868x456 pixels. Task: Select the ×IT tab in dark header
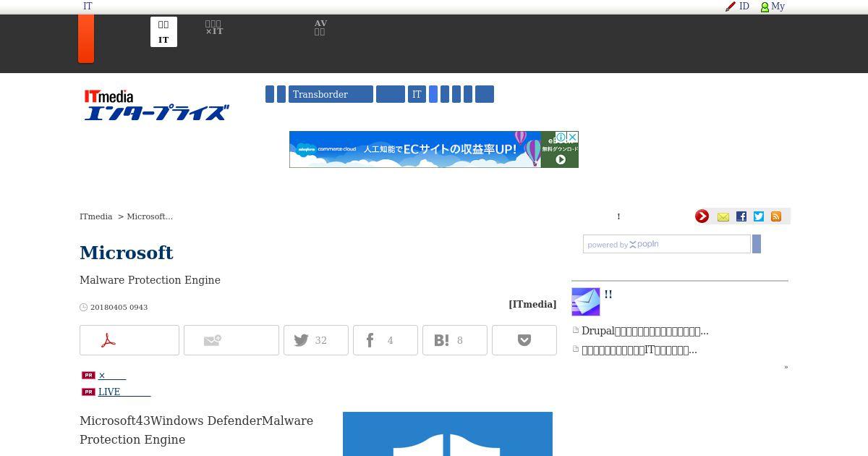click(214, 28)
